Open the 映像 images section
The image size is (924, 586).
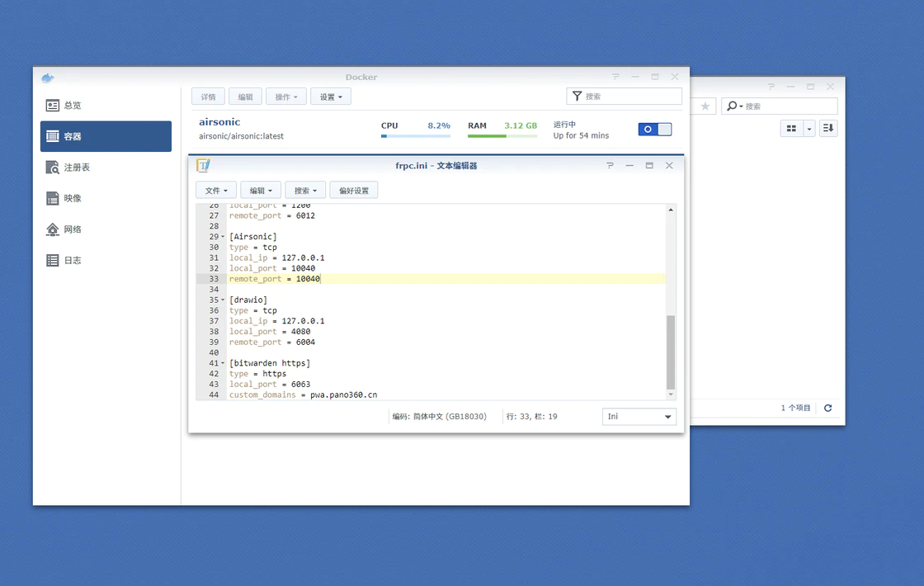pyautogui.click(x=73, y=198)
